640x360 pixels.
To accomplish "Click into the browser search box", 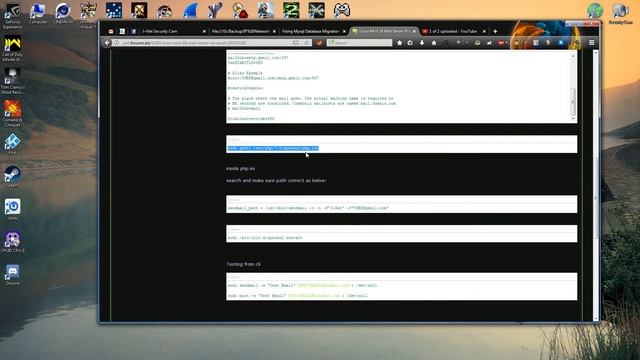I will pyautogui.click(x=360, y=42).
